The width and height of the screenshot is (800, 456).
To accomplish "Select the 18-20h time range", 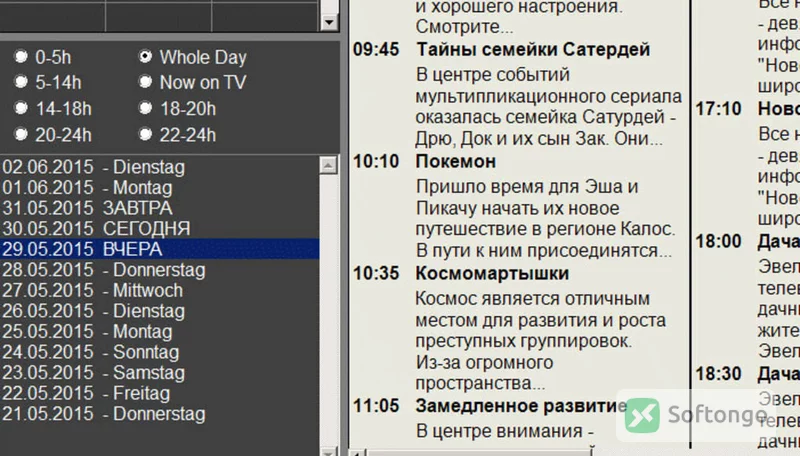I will coord(146,108).
